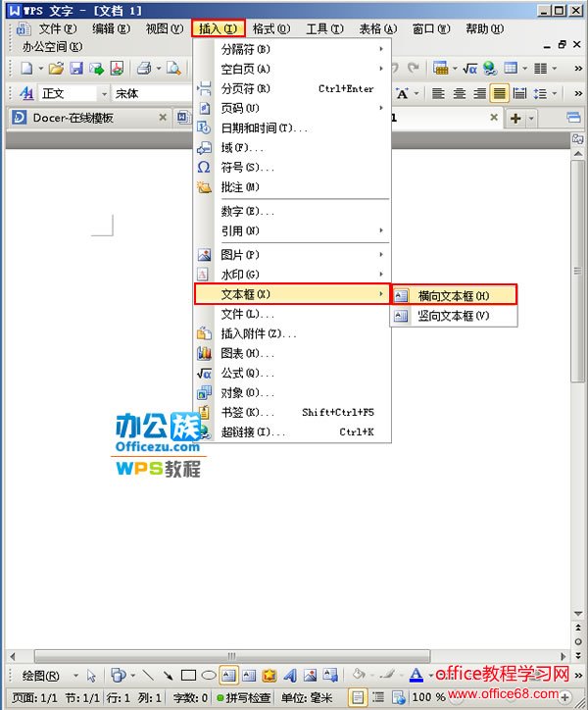Choose 批注(M) menu entry
Screen dimensions: 588x710
[292, 187]
